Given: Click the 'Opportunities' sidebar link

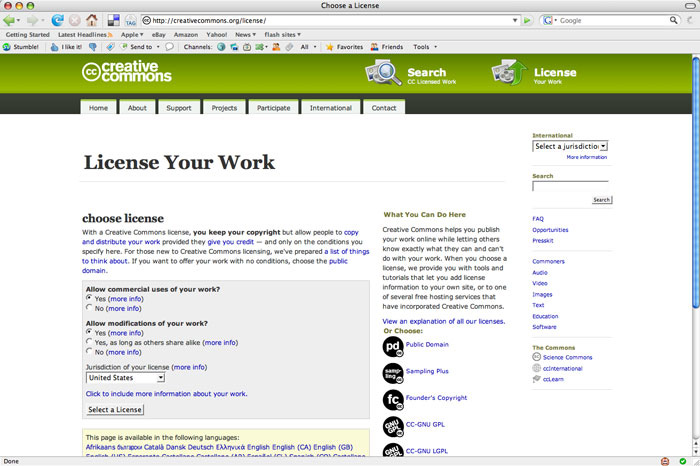Looking at the screenshot, I should (550, 230).
